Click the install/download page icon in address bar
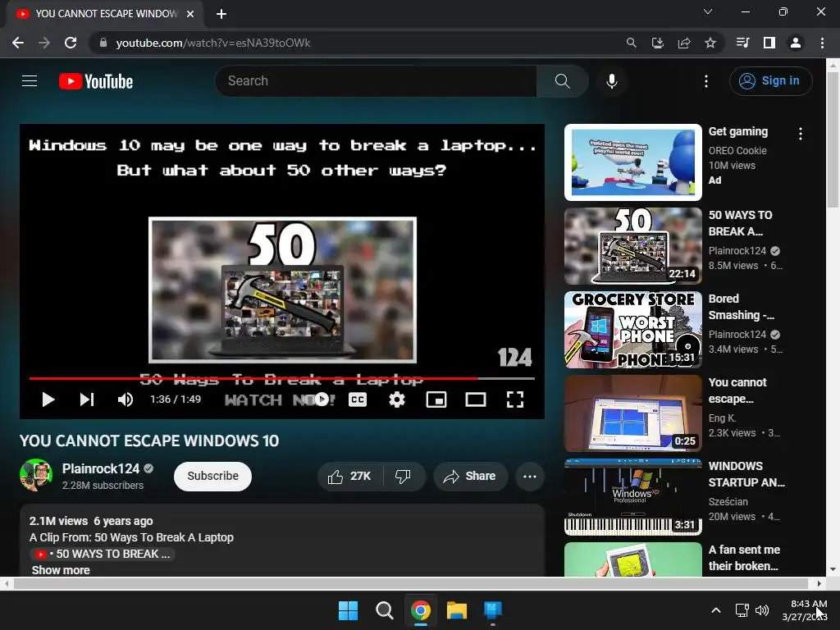 tap(657, 43)
